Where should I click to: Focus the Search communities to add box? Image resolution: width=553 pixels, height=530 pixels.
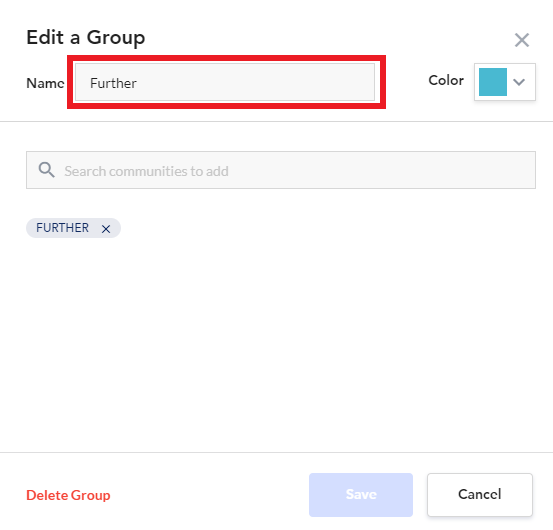[x=281, y=170]
